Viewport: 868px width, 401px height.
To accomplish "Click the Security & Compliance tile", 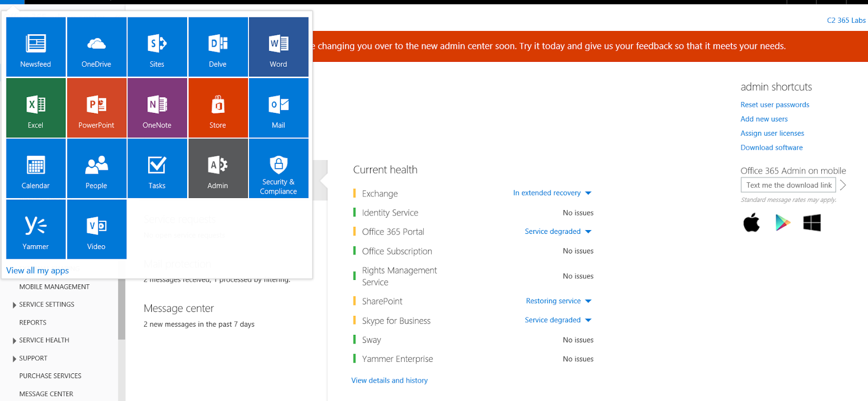I will tap(278, 168).
